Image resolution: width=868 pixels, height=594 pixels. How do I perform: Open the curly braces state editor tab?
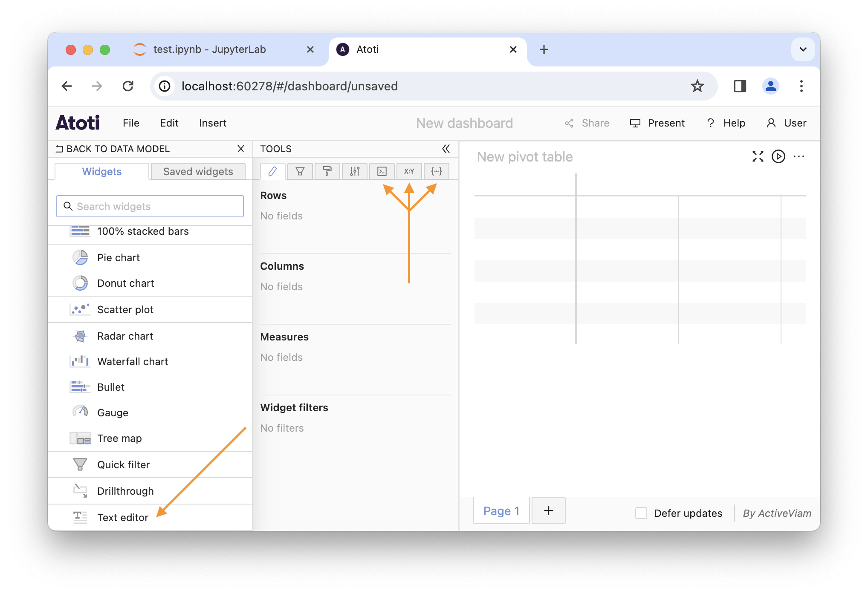436,171
